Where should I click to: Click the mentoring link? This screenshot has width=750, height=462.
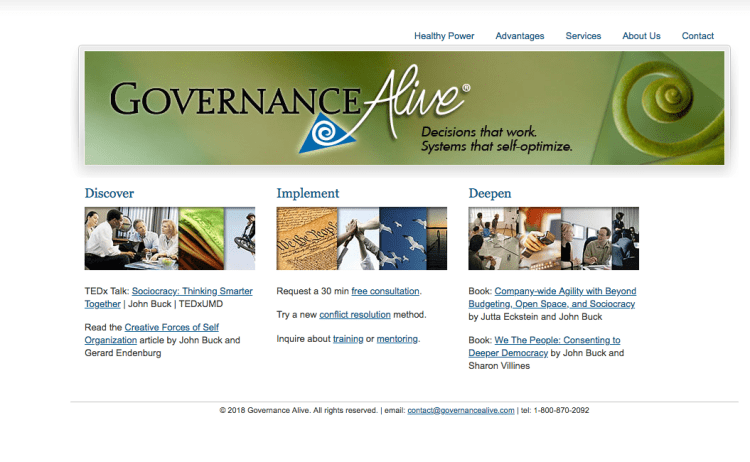click(397, 339)
